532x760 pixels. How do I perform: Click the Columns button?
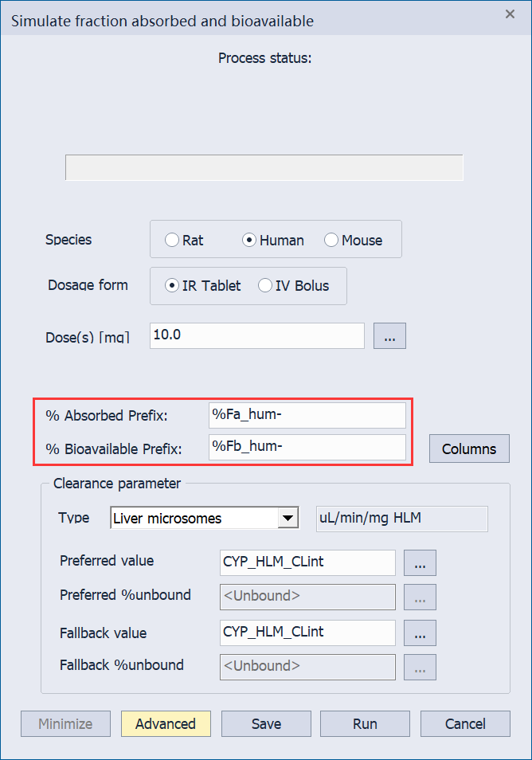click(469, 449)
